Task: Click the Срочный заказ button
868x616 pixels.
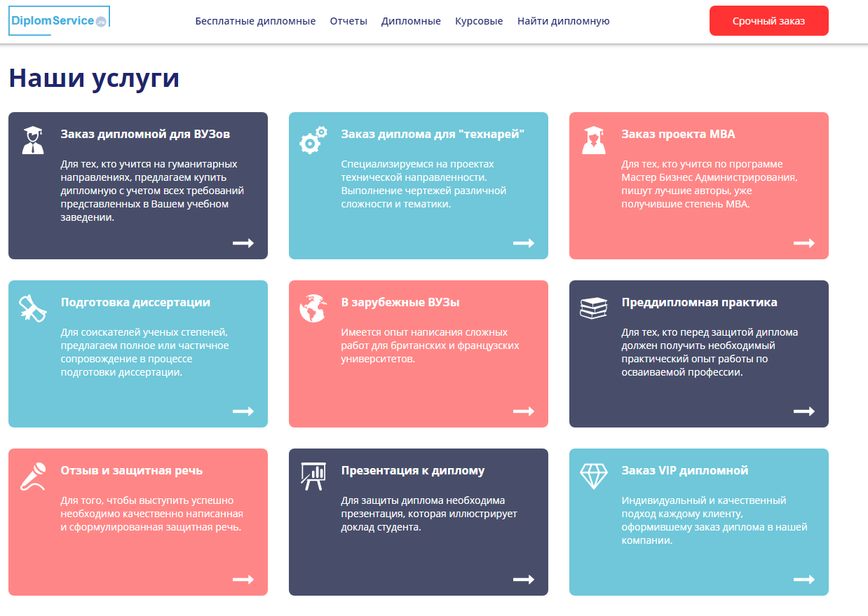Action: click(x=769, y=21)
